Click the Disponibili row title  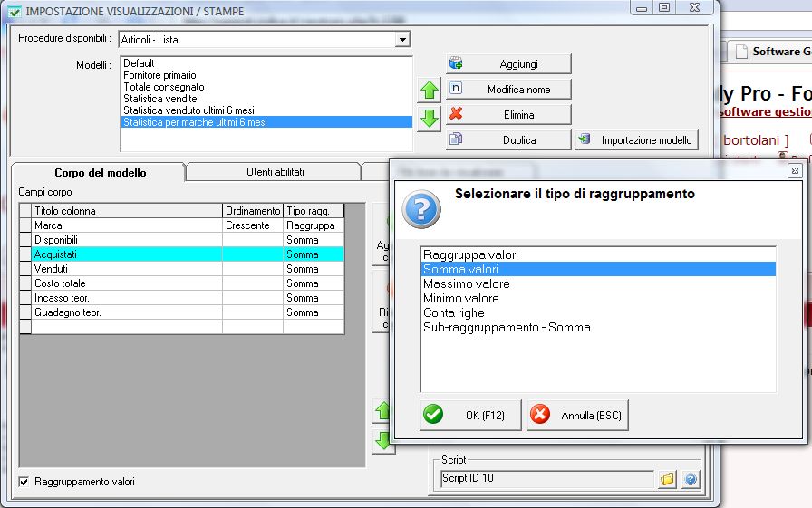[x=127, y=240]
